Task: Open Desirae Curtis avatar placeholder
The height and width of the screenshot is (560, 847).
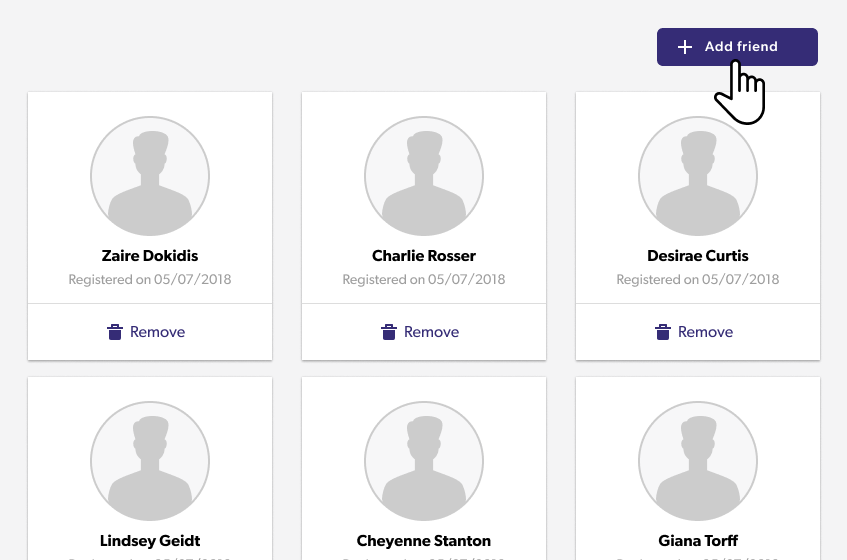Action: coord(698,176)
